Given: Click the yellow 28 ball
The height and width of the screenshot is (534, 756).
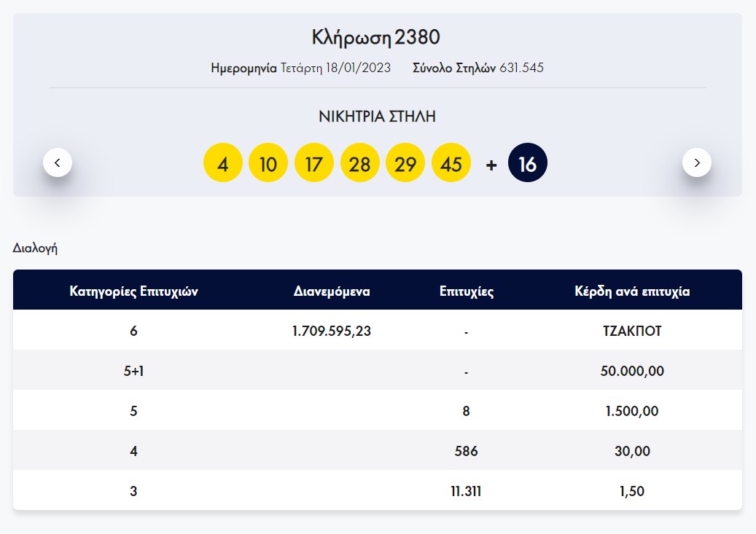Looking at the screenshot, I should [360, 162].
